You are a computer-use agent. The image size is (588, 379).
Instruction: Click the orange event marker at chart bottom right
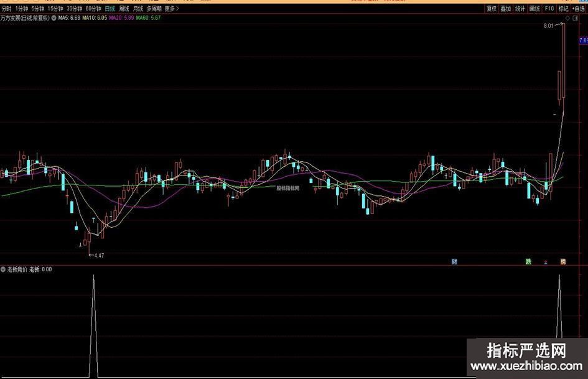coord(563,261)
